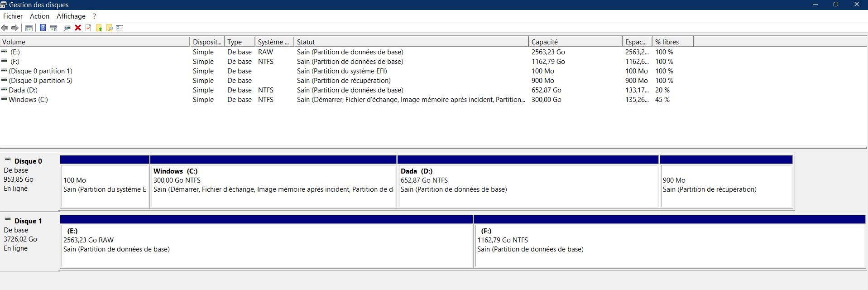Sort by the Capacité column header
The height and width of the screenshot is (290, 868).
575,42
